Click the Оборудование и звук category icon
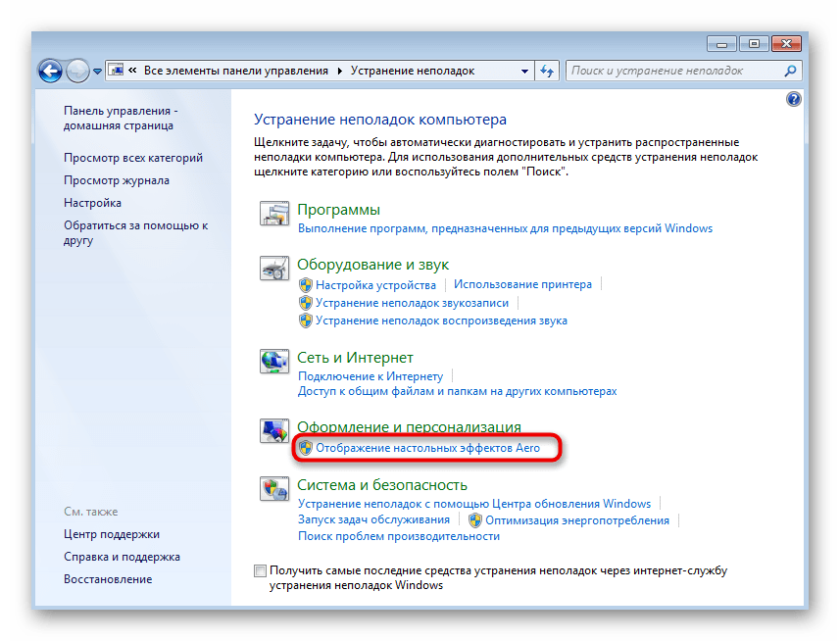 [275, 271]
